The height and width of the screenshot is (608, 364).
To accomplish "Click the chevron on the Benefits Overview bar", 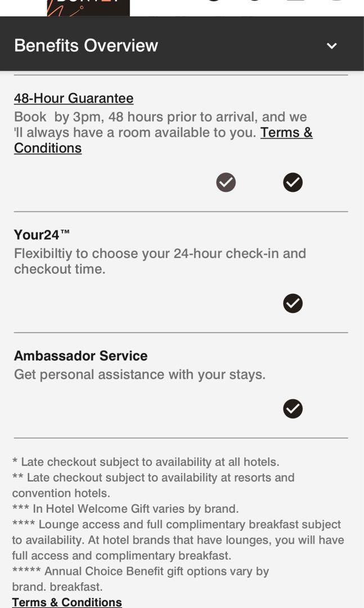I will (x=332, y=45).
